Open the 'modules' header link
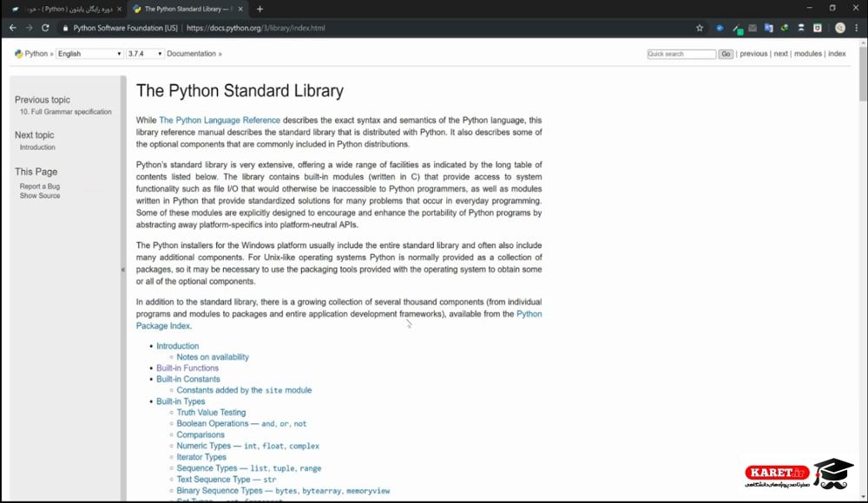 tap(807, 54)
